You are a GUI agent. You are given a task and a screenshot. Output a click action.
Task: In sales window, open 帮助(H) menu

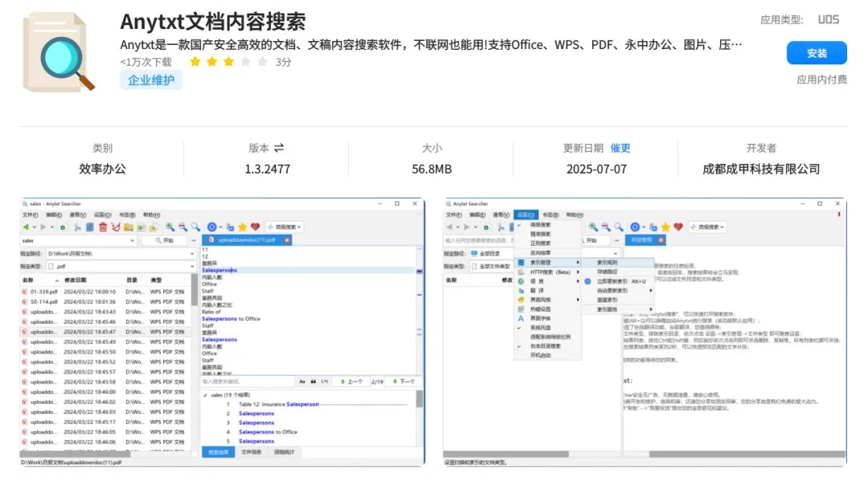coord(151,214)
